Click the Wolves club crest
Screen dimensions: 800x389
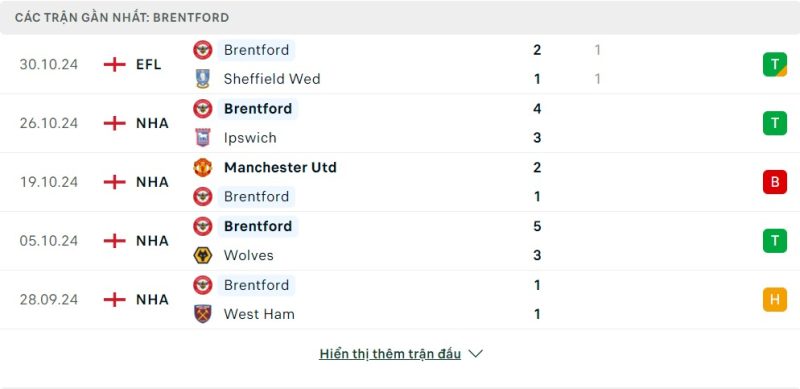pos(203,255)
